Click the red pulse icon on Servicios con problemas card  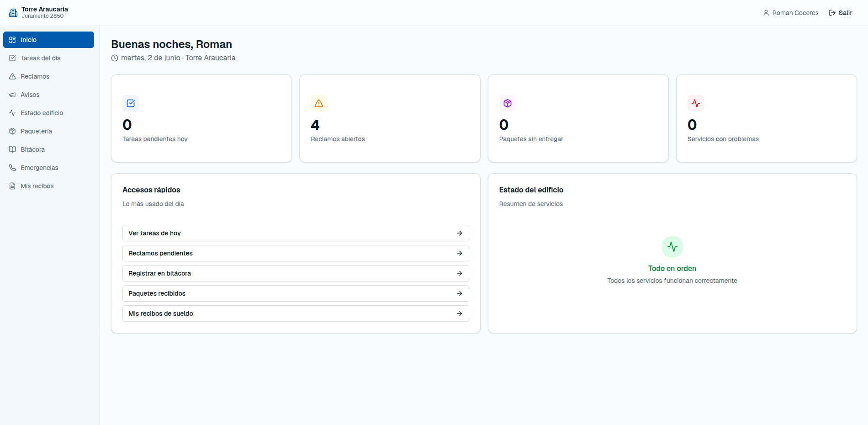pyautogui.click(x=696, y=103)
